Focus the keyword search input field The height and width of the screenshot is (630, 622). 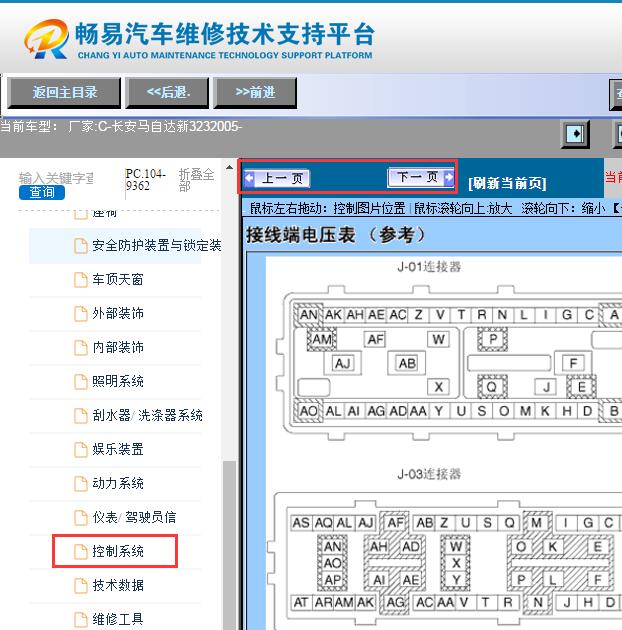click(x=56, y=178)
